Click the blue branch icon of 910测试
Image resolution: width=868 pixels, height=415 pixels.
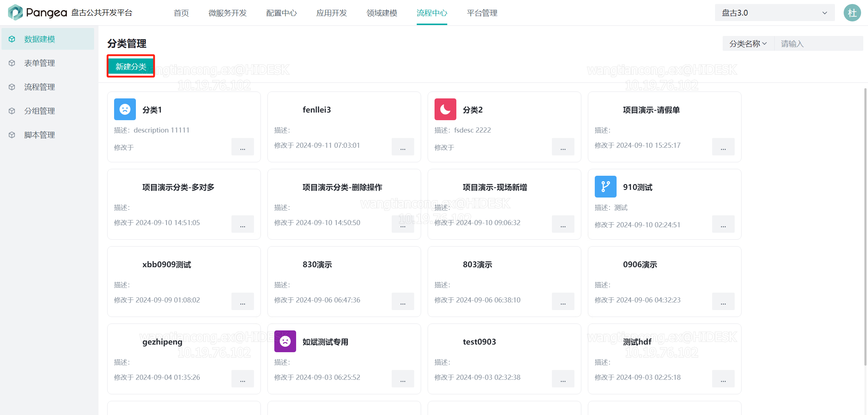coord(606,187)
